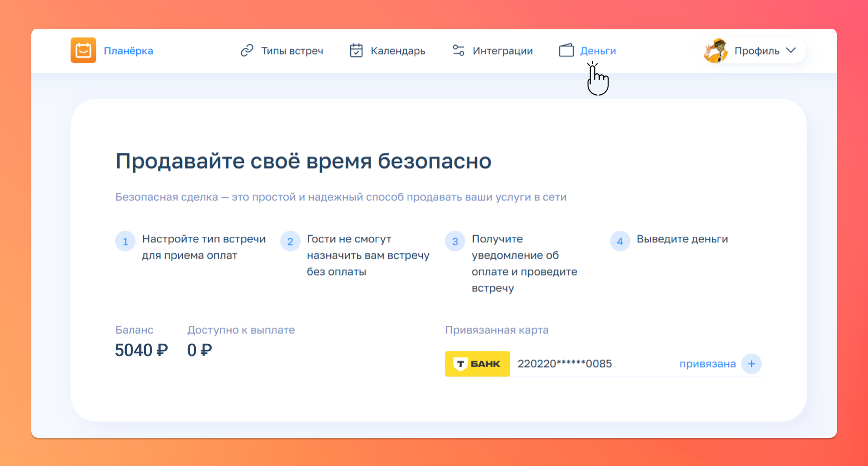Click the Профиль label text
This screenshot has height=466, width=868.
pyautogui.click(x=757, y=51)
